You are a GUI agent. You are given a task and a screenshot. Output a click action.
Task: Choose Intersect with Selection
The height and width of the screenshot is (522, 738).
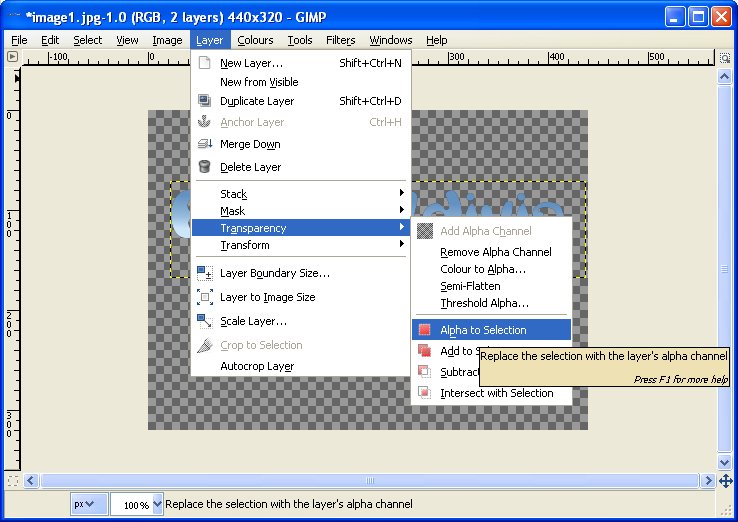[491, 393]
